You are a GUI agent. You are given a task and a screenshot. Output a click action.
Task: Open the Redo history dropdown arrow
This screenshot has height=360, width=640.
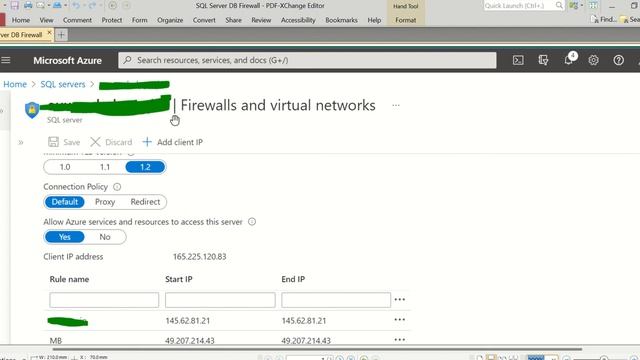[x=100, y=5]
